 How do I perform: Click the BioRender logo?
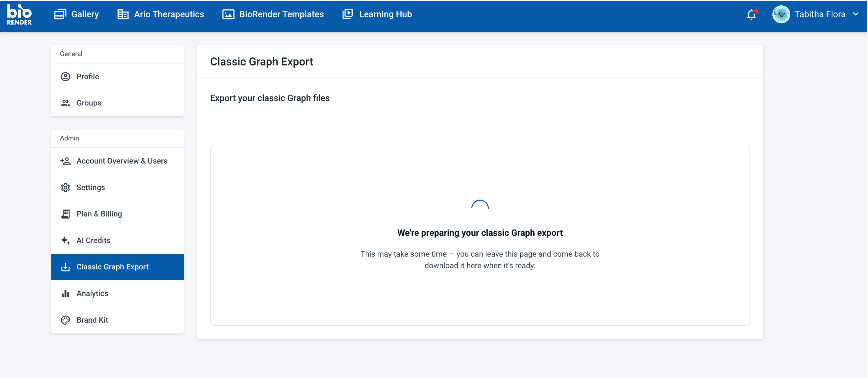19,14
